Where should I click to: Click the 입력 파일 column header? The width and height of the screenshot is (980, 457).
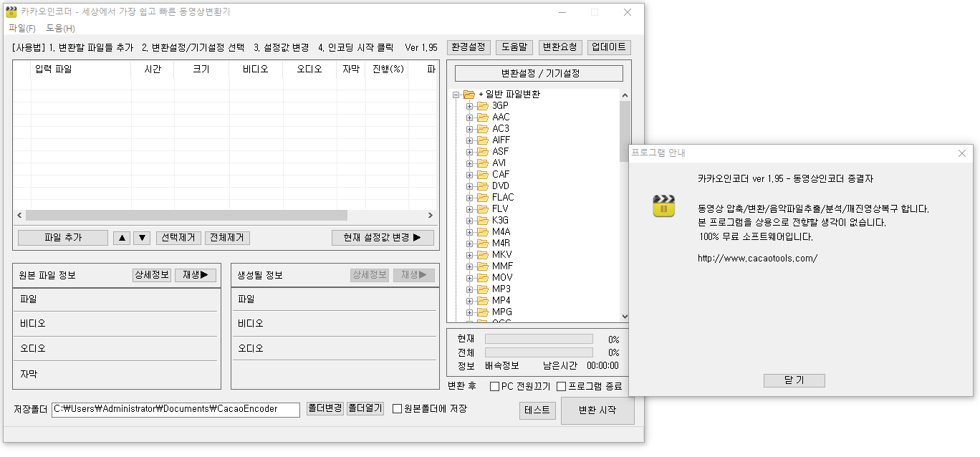click(81, 69)
